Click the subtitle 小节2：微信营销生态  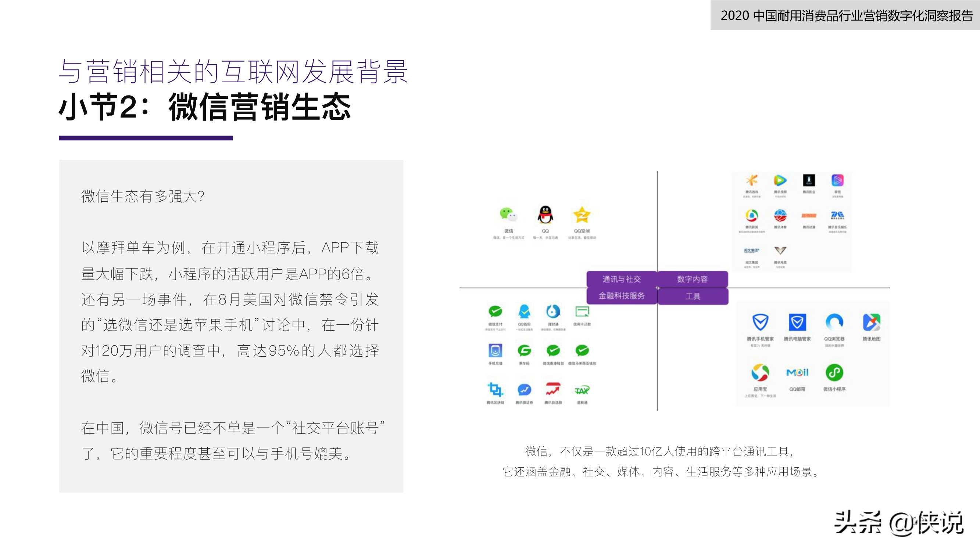(205, 107)
